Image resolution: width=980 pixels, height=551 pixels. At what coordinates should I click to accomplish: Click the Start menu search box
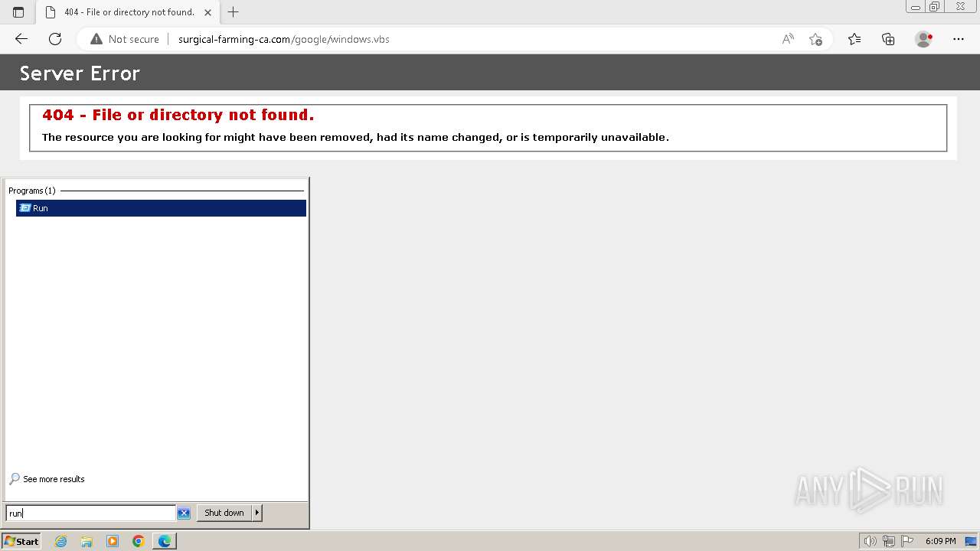coord(90,513)
